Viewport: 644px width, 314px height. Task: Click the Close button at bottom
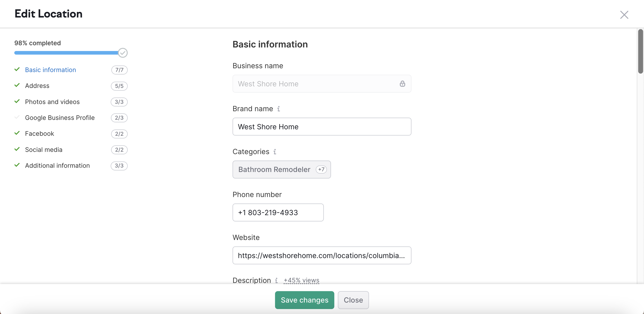point(353,300)
